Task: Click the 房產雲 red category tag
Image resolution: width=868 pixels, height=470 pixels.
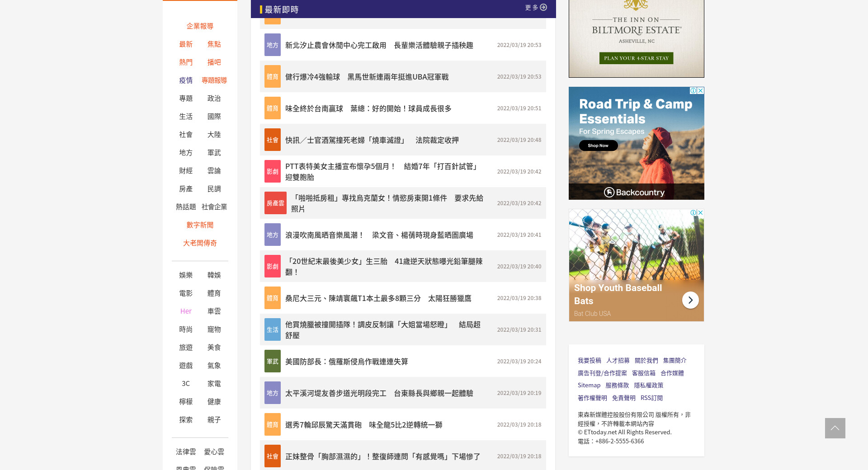Action: click(x=275, y=203)
